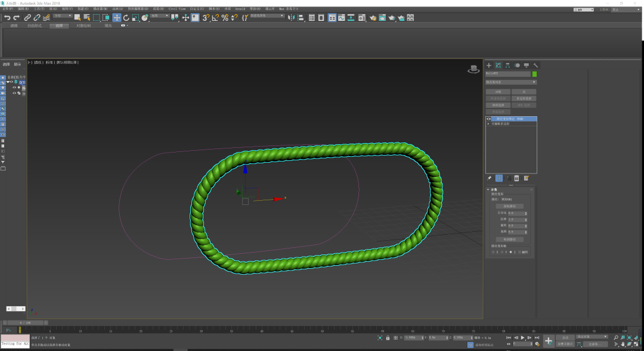Click the Undo arrow icon
The image size is (644, 351).
[x=7, y=18]
